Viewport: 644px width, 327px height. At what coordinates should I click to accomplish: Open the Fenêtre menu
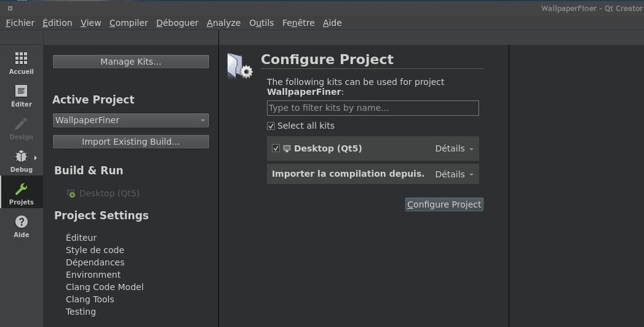(x=298, y=23)
